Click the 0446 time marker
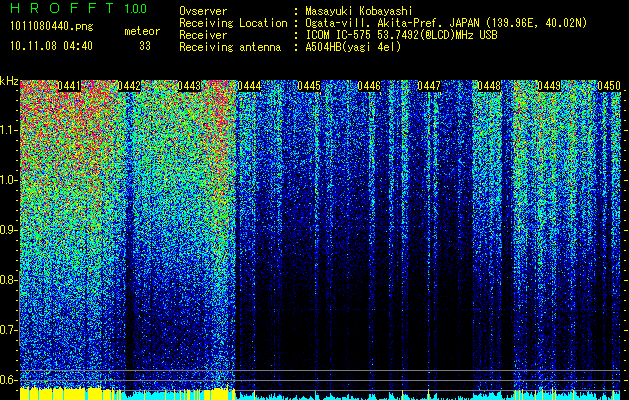 369,86
